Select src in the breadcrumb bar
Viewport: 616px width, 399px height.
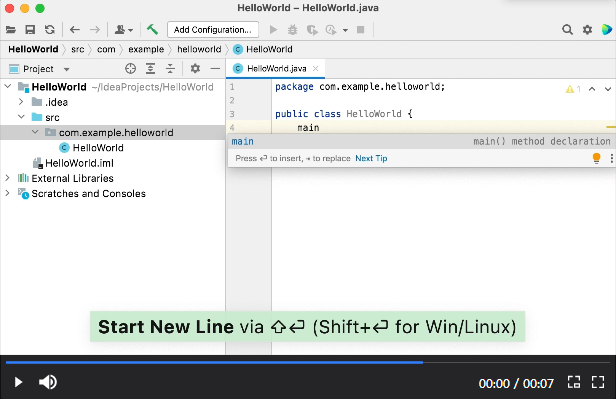click(78, 49)
